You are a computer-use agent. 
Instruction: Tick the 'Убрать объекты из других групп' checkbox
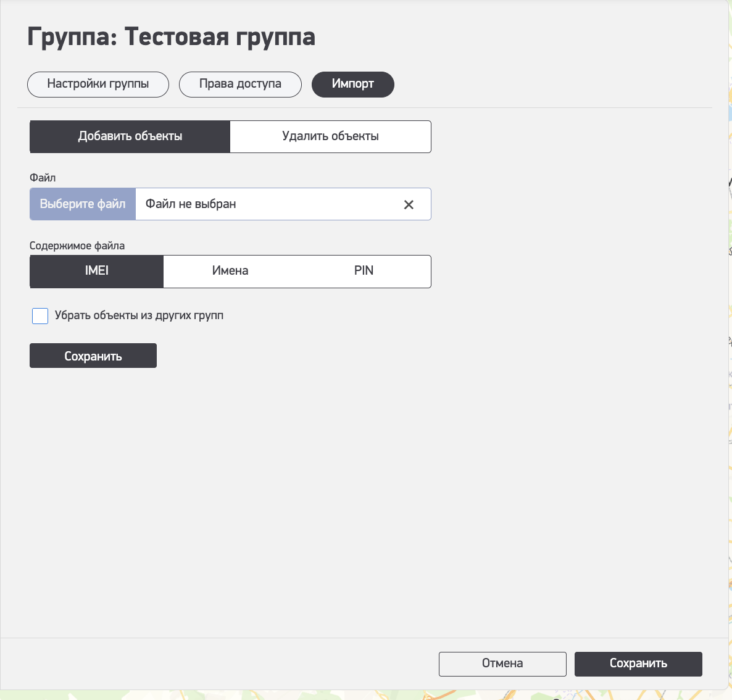[x=40, y=316]
